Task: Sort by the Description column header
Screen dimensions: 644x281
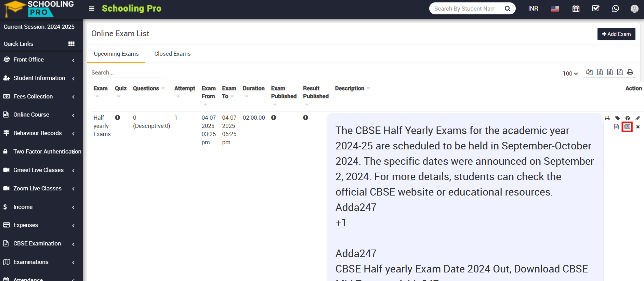Action: 350,89
